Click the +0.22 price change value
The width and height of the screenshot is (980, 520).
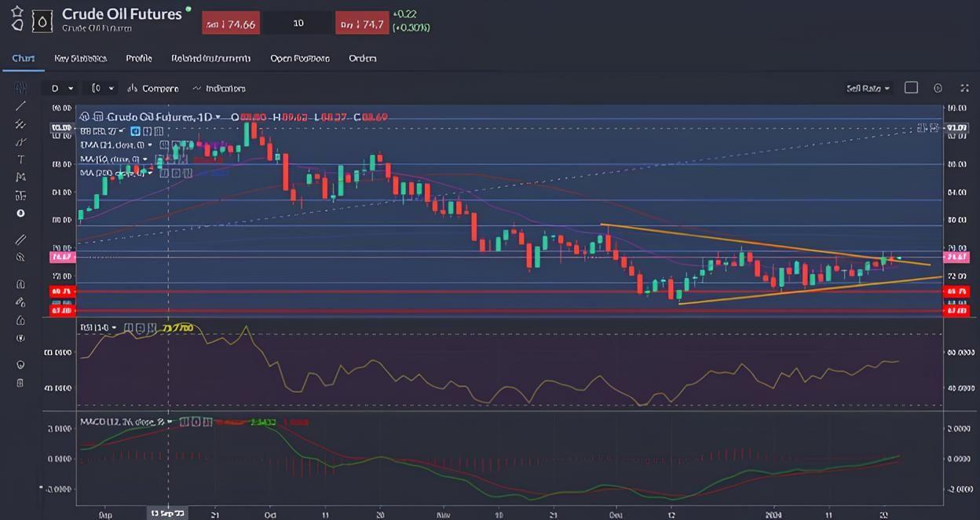(x=404, y=14)
